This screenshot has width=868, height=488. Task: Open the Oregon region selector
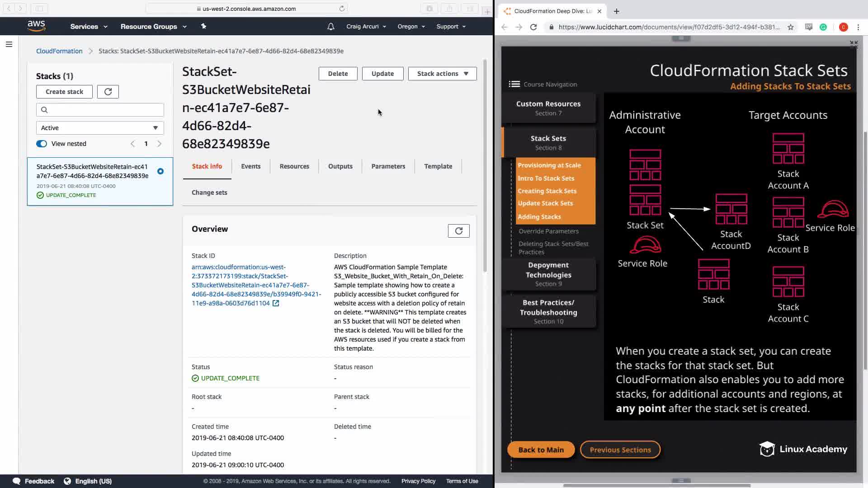411,27
